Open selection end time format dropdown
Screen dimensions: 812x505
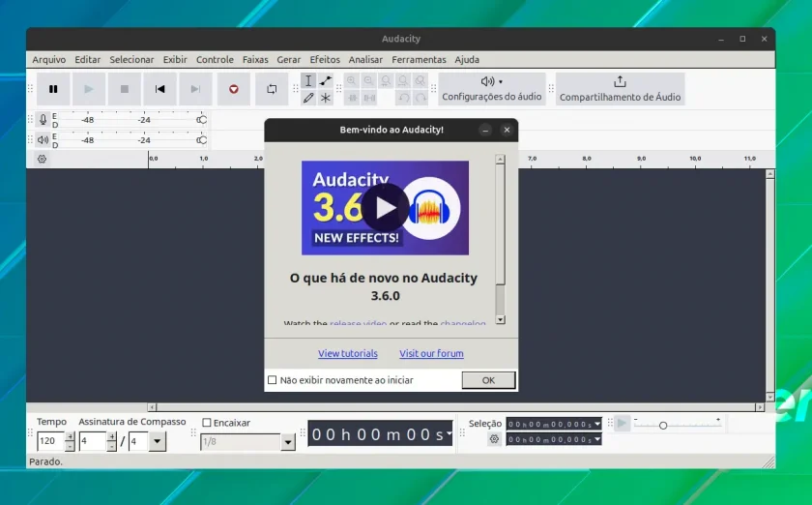(x=597, y=439)
